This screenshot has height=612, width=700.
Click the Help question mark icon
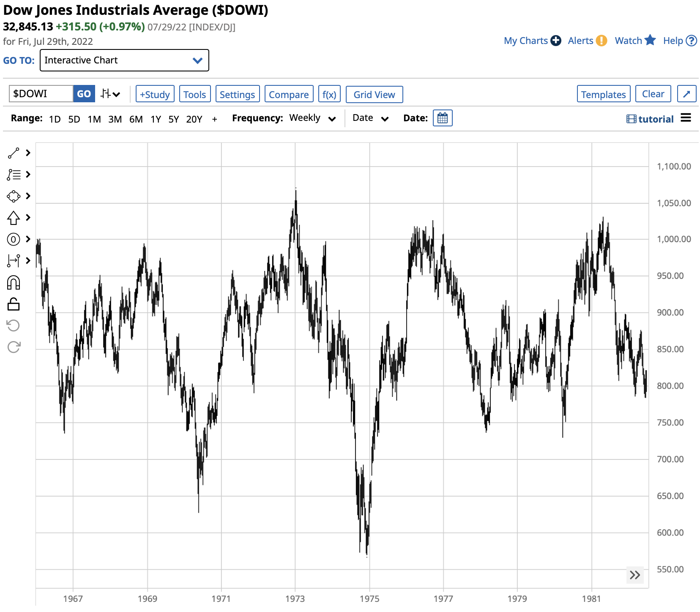pos(691,41)
